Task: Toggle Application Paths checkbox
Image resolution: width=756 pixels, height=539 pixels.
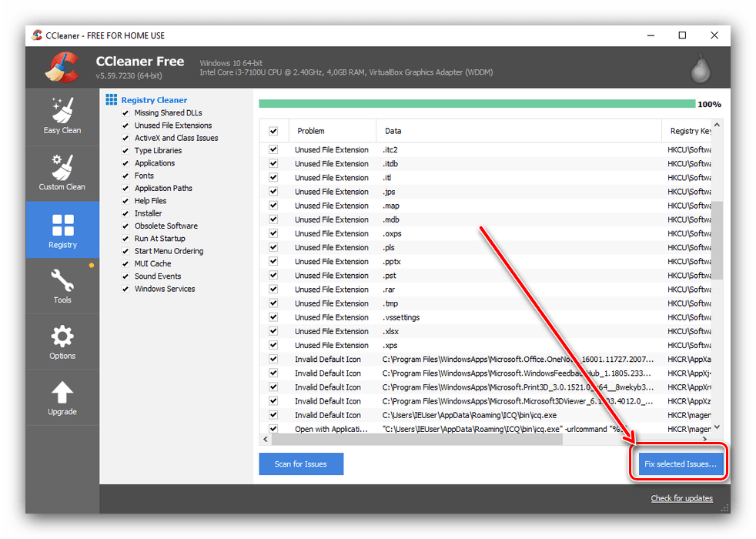Action: [125, 188]
